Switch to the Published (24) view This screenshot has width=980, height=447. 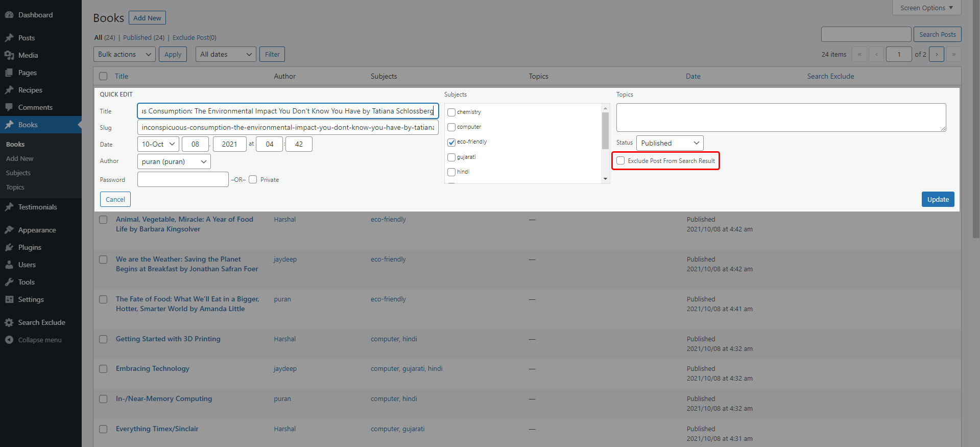[144, 37]
